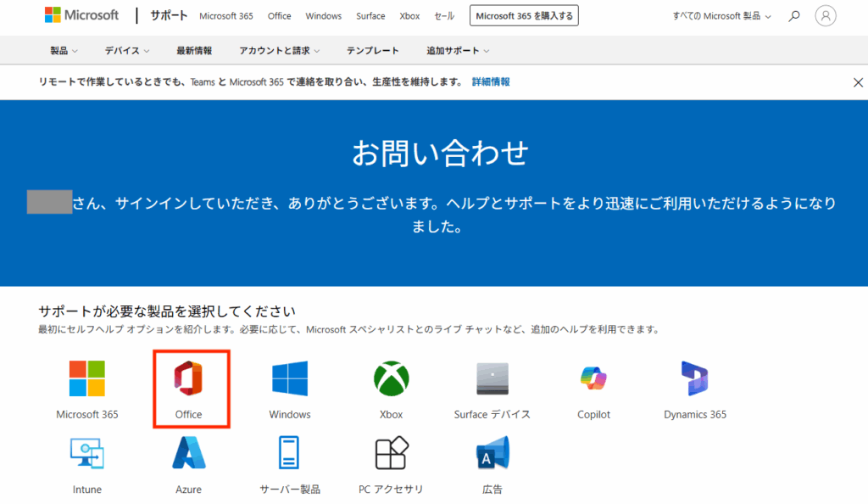Choose the Office product icon
Image resolution: width=868 pixels, height=504 pixels.
pyautogui.click(x=188, y=378)
